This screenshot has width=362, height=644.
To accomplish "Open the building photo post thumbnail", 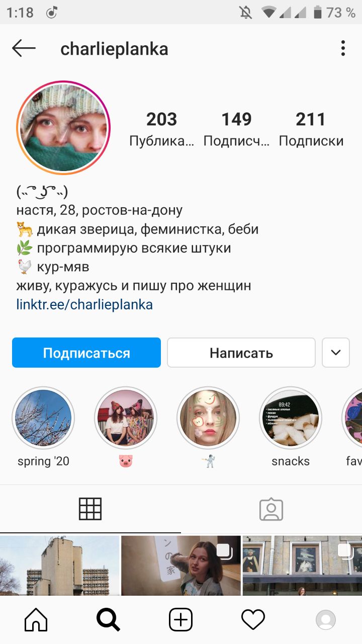I will [x=59, y=566].
